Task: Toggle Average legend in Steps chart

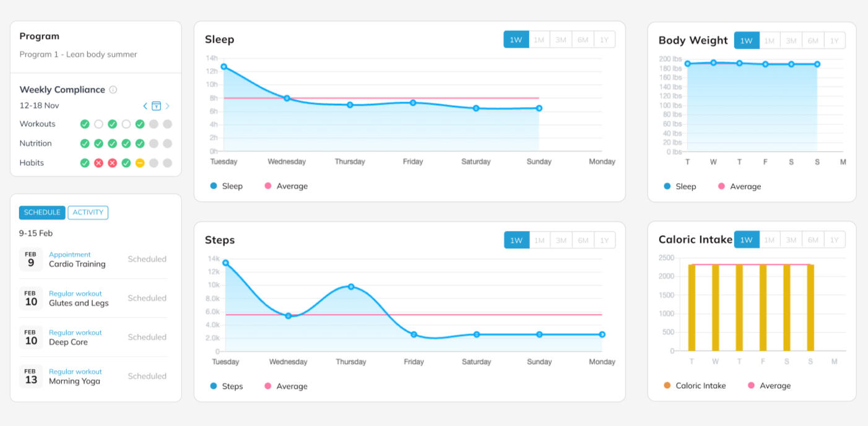Action: pos(286,386)
